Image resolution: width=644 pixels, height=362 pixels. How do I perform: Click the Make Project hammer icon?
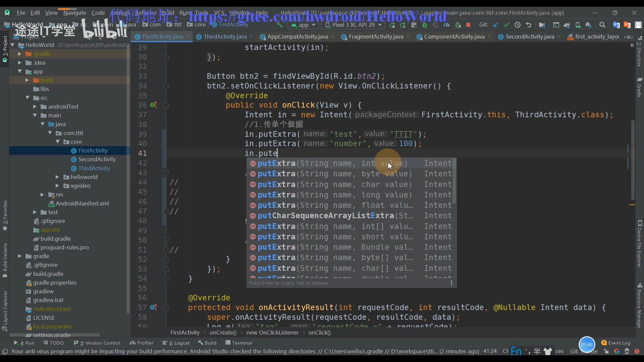click(279, 25)
